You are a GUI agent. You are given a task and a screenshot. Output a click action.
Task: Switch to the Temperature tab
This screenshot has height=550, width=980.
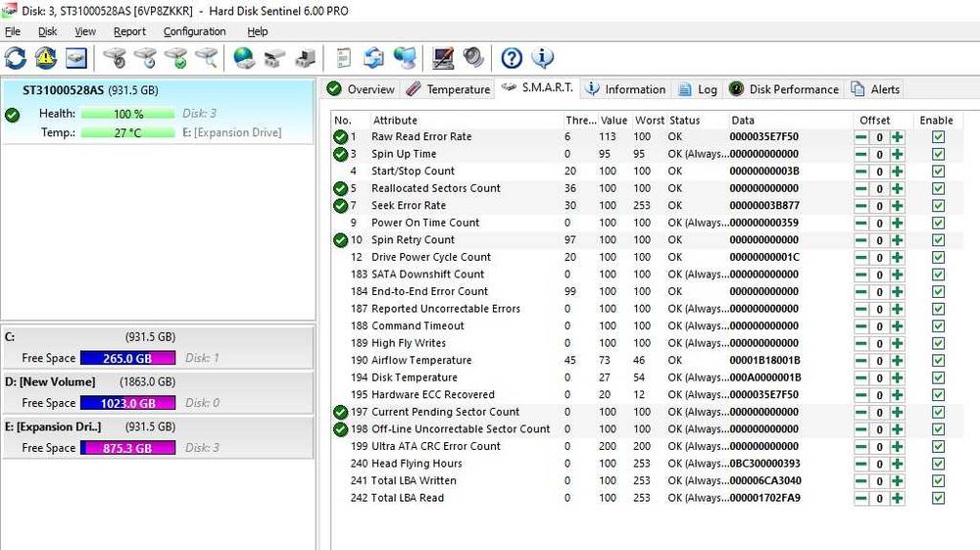coord(448,89)
